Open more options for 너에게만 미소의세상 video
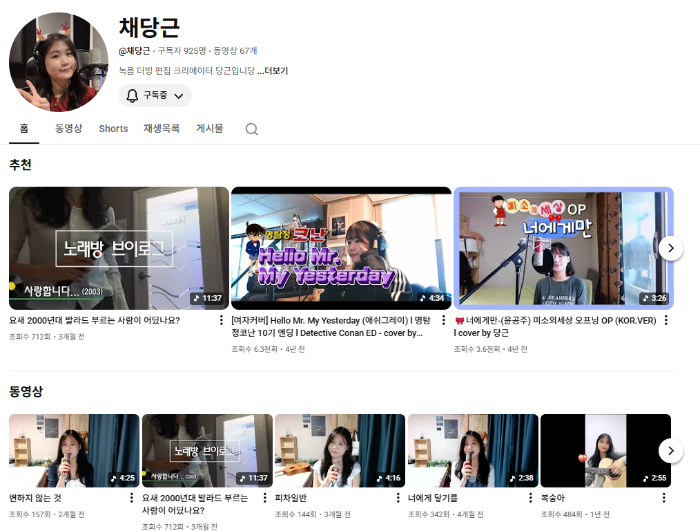 (x=666, y=320)
